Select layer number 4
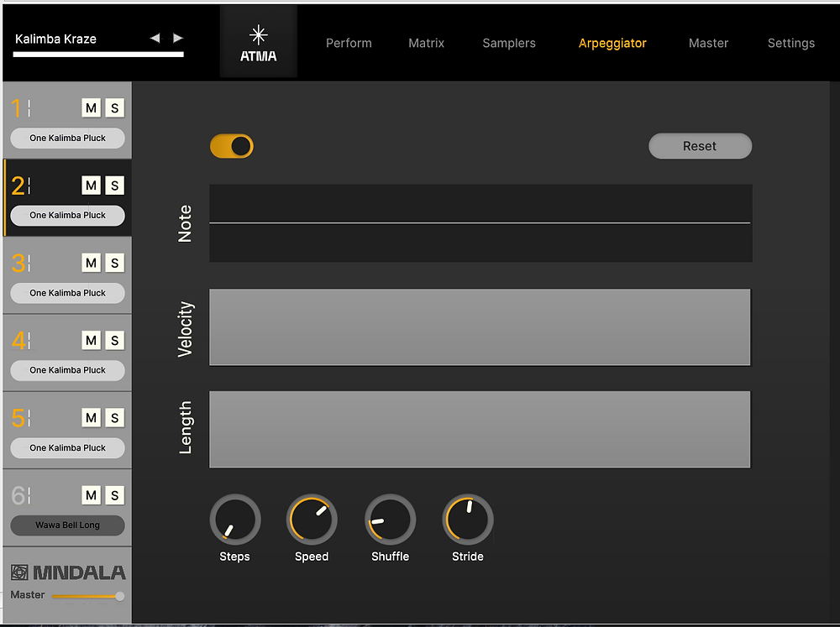The image size is (840, 627). (x=18, y=341)
